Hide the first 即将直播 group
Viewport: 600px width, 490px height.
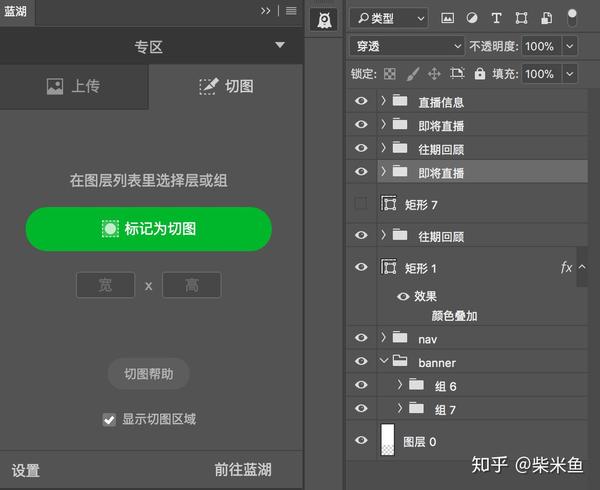pos(361,124)
